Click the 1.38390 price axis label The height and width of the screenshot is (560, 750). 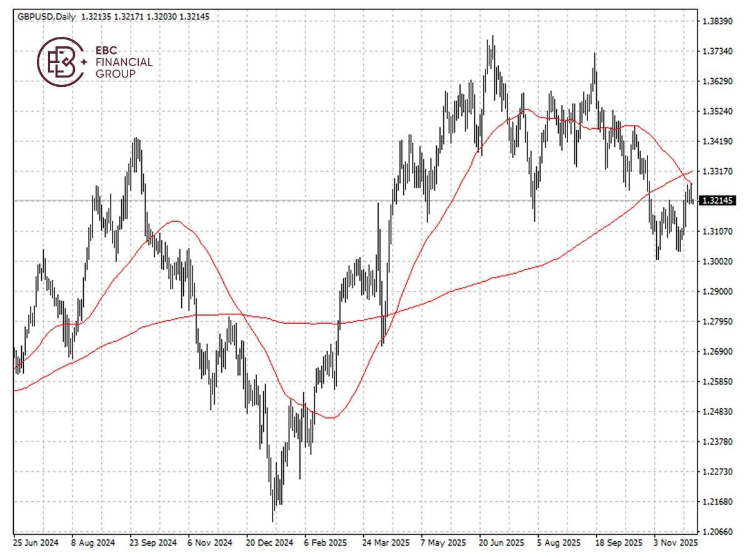coord(717,22)
